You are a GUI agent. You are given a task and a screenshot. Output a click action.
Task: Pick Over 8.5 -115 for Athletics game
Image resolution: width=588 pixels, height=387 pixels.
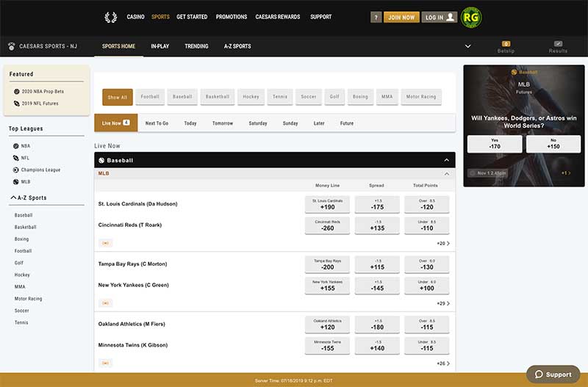[427, 324]
